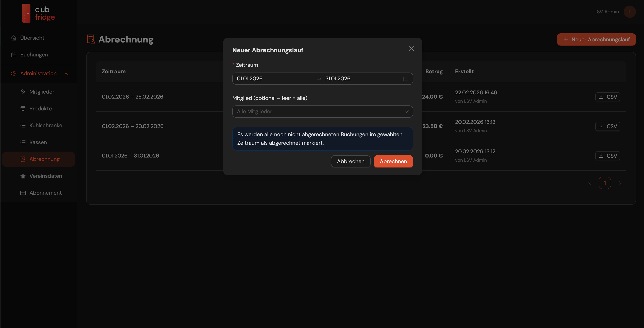Image resolution: width=644 pixels, height=328 pixels.
Task: Click the calendar icon in Zeitraum field
Action: pyautogui.click(x=406, y=79)
